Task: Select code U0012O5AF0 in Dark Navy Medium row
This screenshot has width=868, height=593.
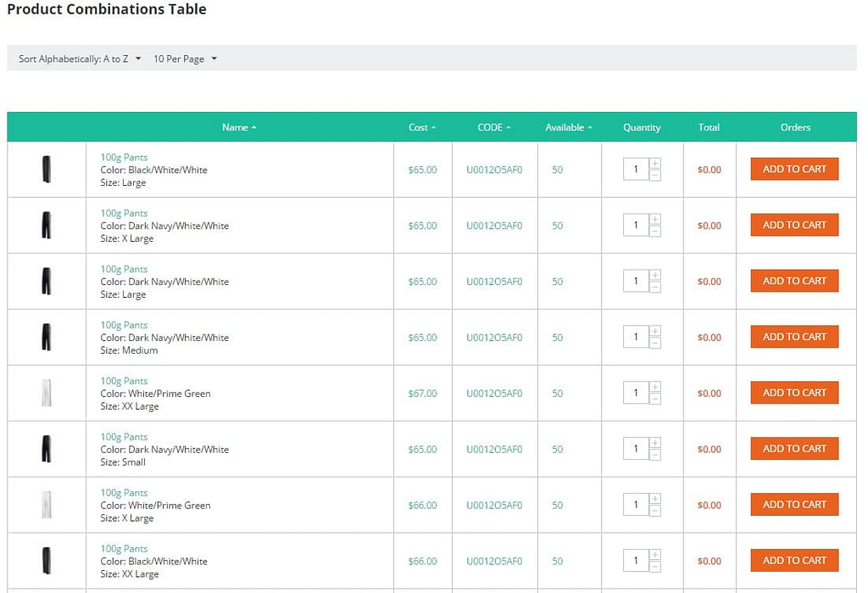Action: point(494,338)
